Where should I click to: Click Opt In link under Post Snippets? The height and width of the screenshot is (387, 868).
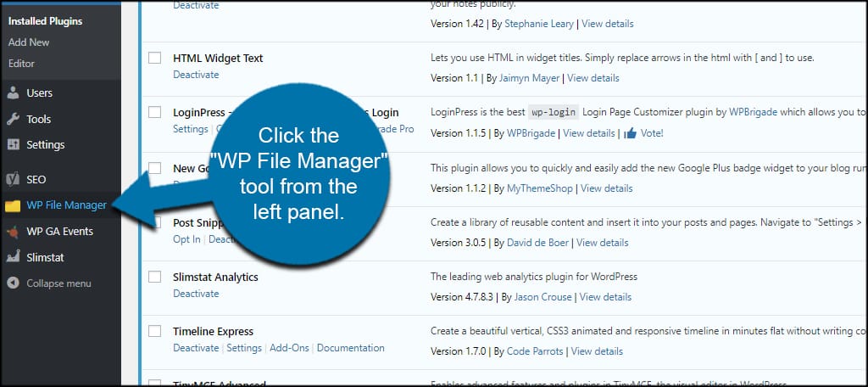pos(187,239)
